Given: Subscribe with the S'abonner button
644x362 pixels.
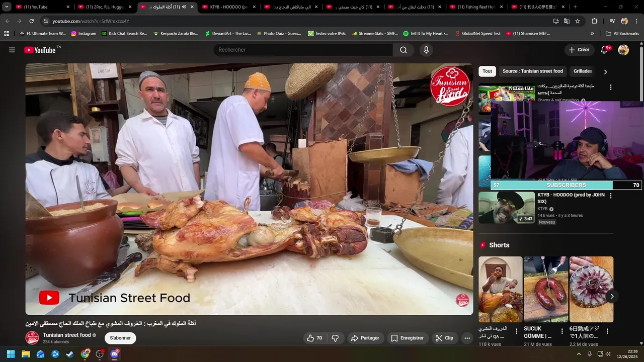Looking at the screenshot, I should click(x=120, y=338).
